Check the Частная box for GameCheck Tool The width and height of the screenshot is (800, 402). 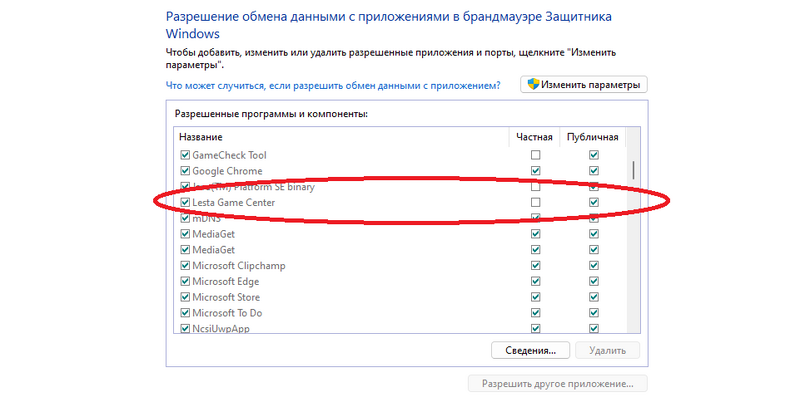tap(535, 155)
